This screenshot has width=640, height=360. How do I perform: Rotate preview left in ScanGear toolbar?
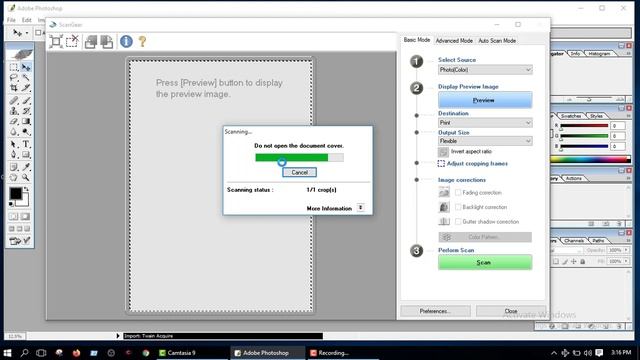91,42
